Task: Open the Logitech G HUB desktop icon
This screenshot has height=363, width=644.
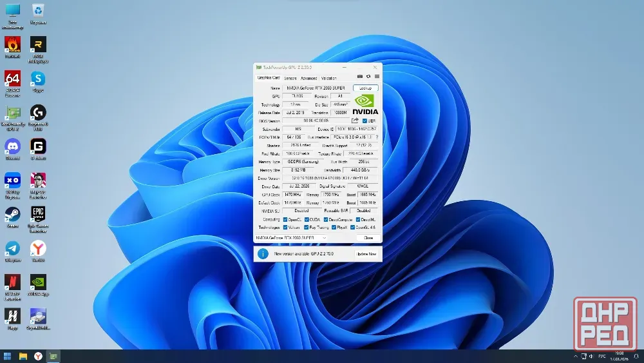Action: click(38, 118)
